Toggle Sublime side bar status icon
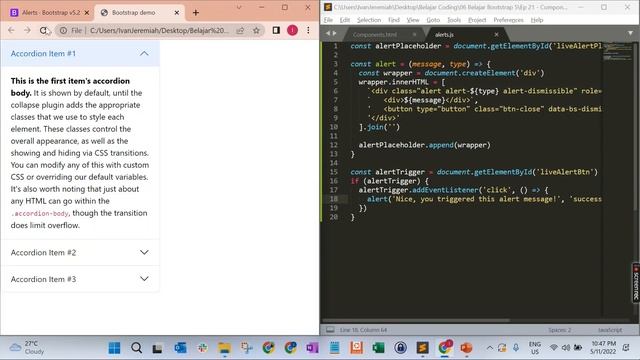The width and height of the screenshot is (640, 360). click(x=330, y=330)
